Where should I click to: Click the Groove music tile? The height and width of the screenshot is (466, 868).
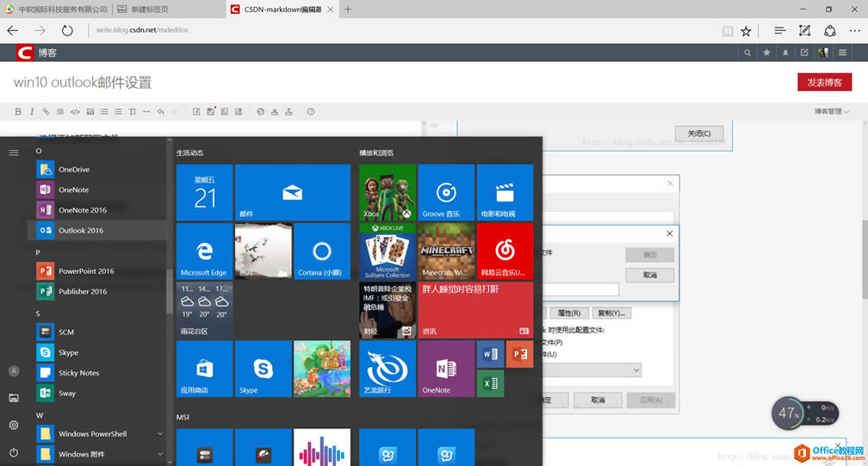click(x=446, y=193)
